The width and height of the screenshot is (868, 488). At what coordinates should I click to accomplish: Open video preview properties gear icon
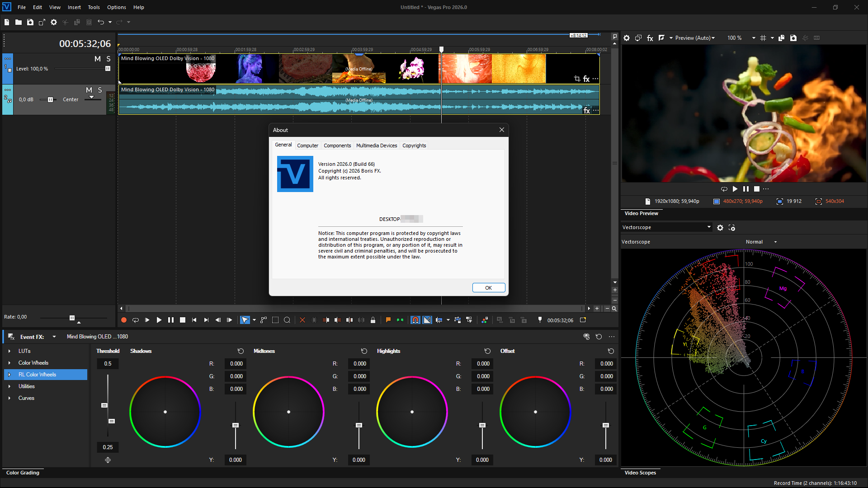tap(627, 38)
